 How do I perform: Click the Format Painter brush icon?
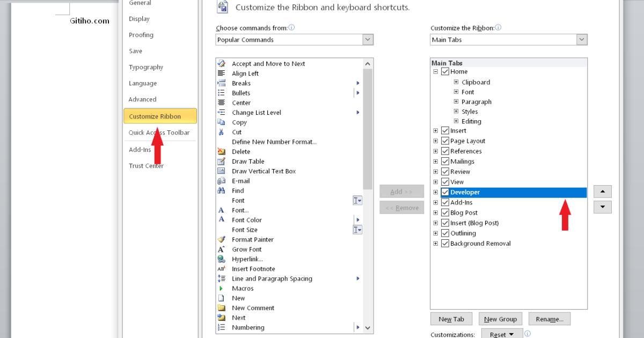(221, 240)
